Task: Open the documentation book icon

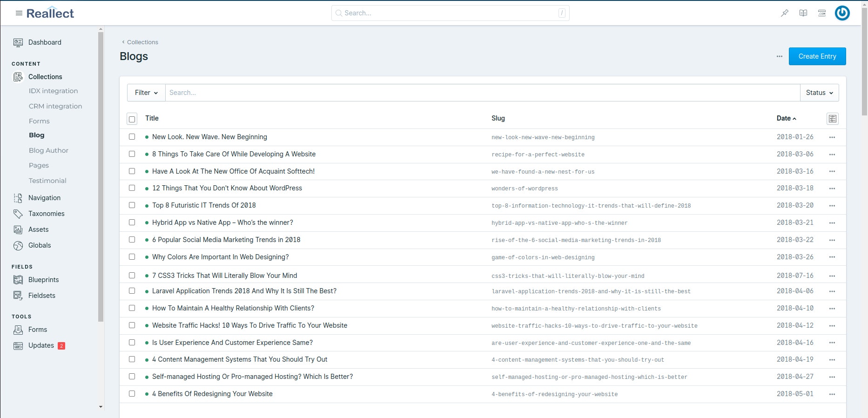Action: point(803,13)
